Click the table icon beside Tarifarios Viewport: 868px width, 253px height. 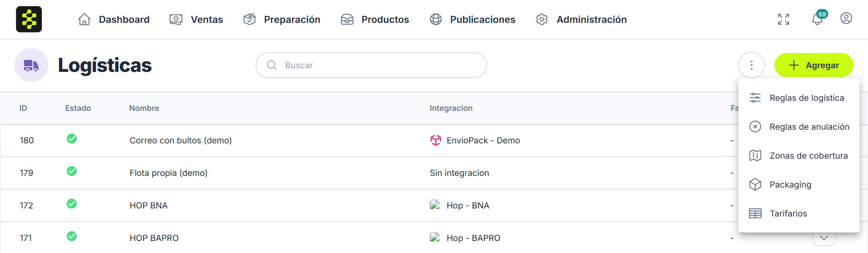click(x=755, y=213)
